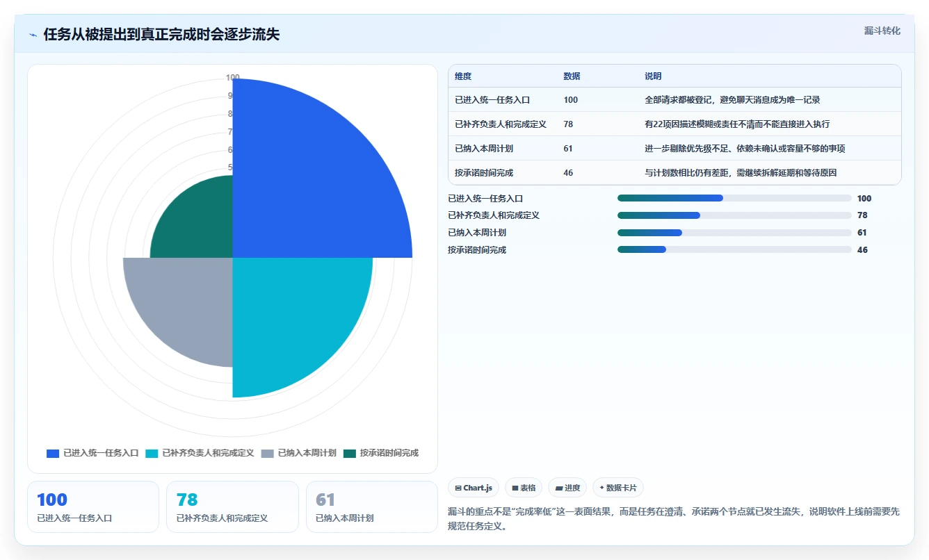This screenshot has width=929, height=560.
Task: Click description starting 有22项因描述模糊
Action: click(x=737, y=124)
